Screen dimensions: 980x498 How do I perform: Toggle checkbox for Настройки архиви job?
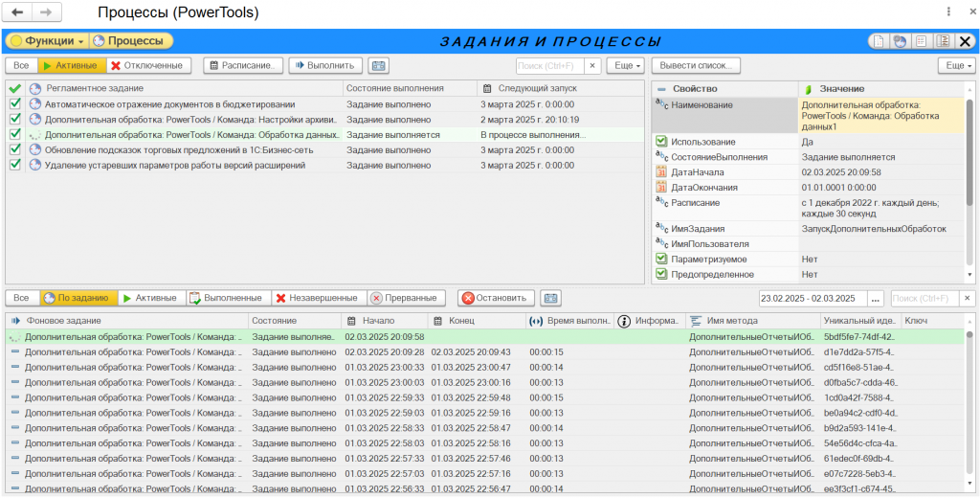(15, 120)
